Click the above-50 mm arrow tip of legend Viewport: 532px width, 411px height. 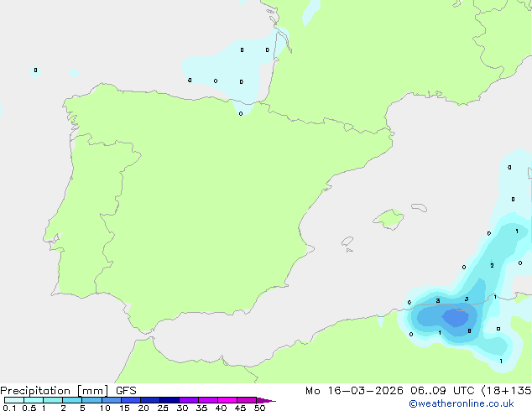[x=266, y=400]
